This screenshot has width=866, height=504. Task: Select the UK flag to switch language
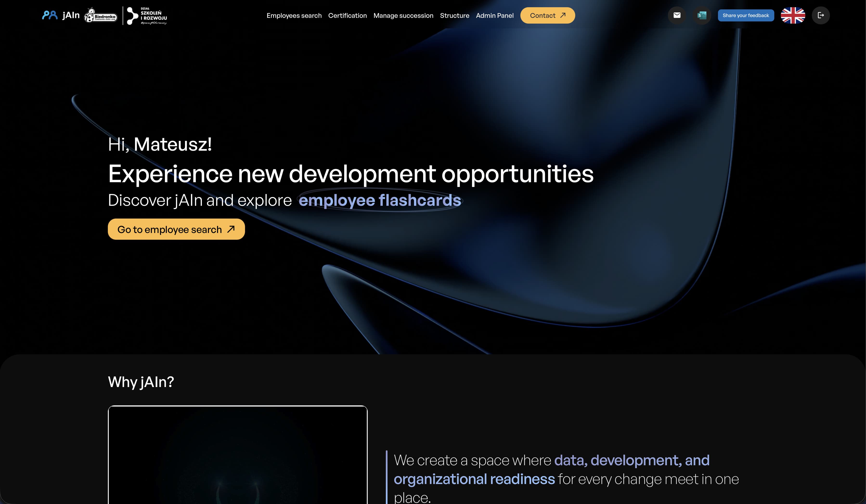click(x=792, y=15)
